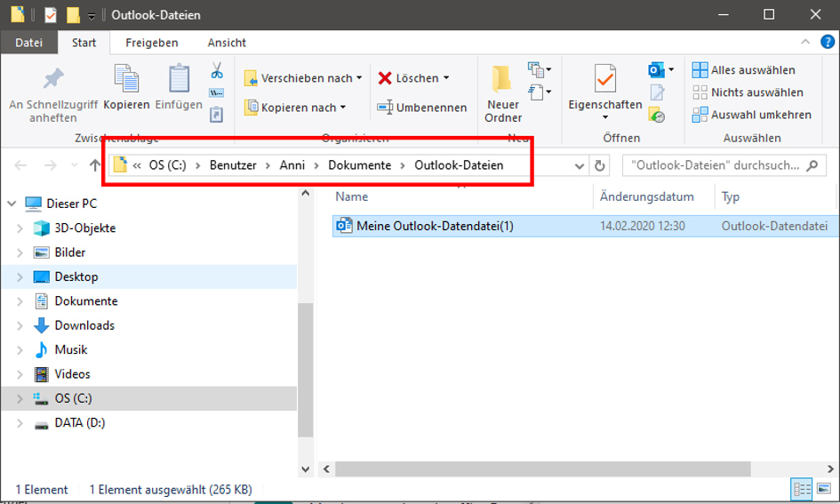Screen dimensions: 840x504
Task: Click OS (C:) in address bar
Action: [x=168, y=165]
